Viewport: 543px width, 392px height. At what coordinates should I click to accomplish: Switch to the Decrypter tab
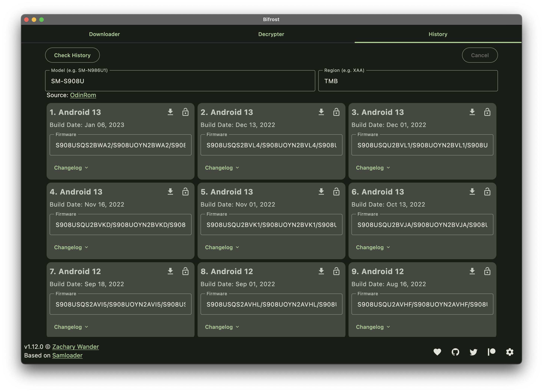tap(271, 34)
